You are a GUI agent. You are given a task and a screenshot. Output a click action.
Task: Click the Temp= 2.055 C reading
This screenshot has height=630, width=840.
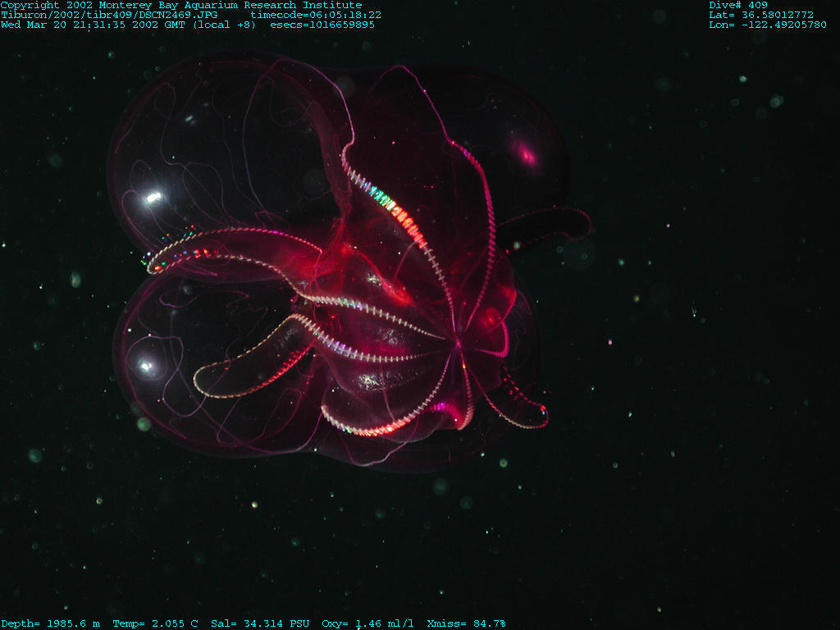[155, 623]
